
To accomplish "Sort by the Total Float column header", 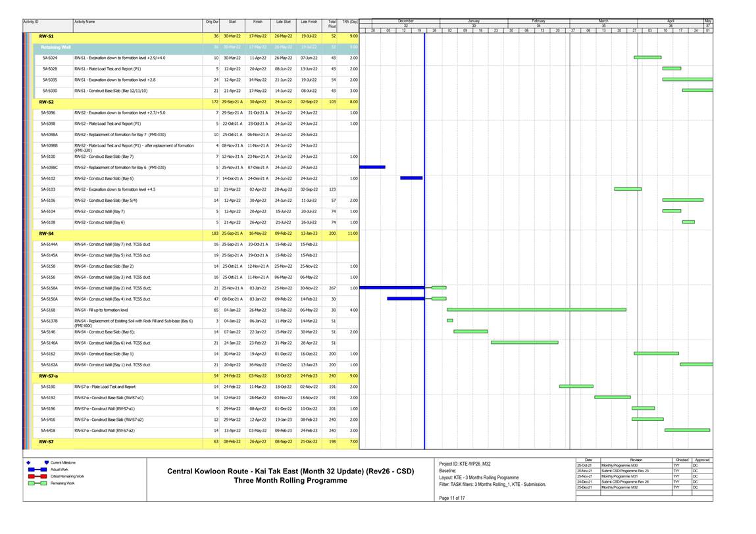I will pyautogui.click(x=332, y=23).
